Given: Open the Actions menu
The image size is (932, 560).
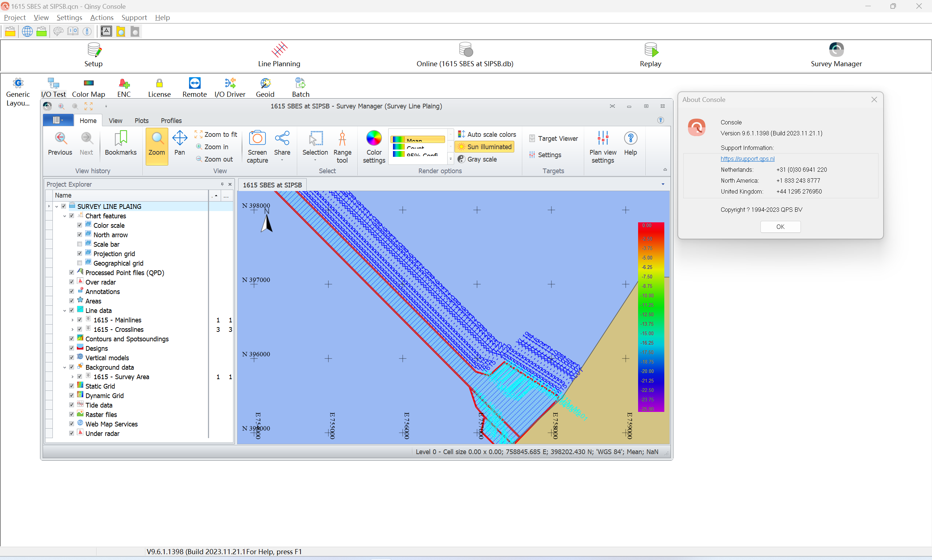Looking at the screenshot, I should click(102, 17).
